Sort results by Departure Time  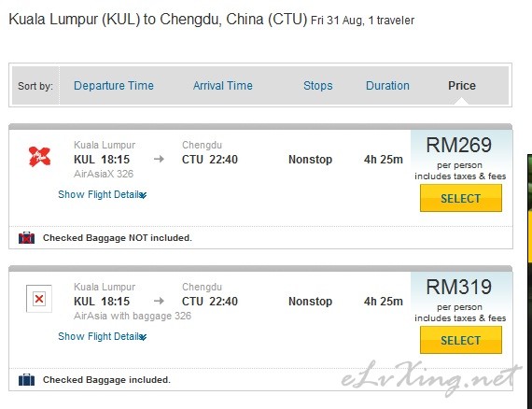[x=114, y=86]
